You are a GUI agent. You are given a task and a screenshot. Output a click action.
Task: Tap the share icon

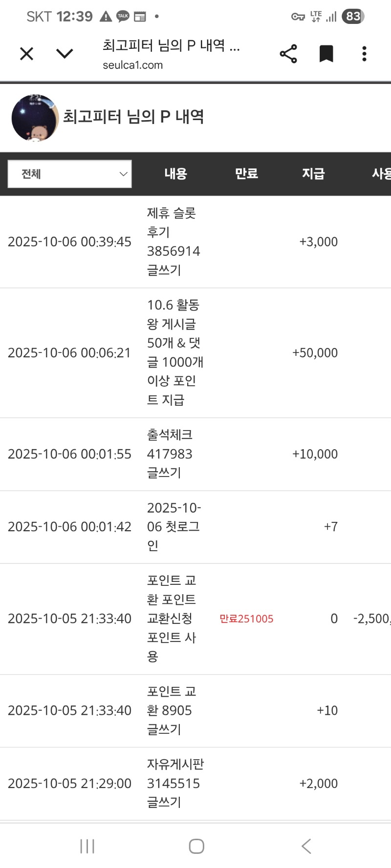288,54
